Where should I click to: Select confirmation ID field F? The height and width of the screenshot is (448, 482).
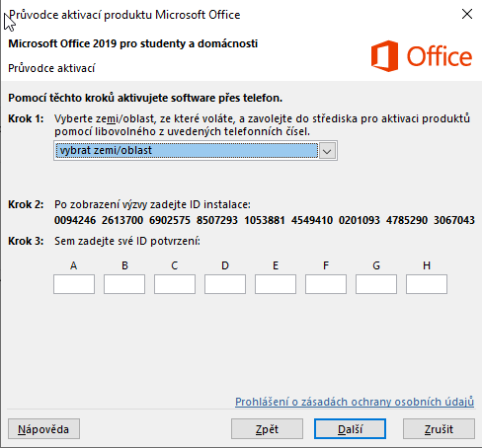[x=326, y=284]
